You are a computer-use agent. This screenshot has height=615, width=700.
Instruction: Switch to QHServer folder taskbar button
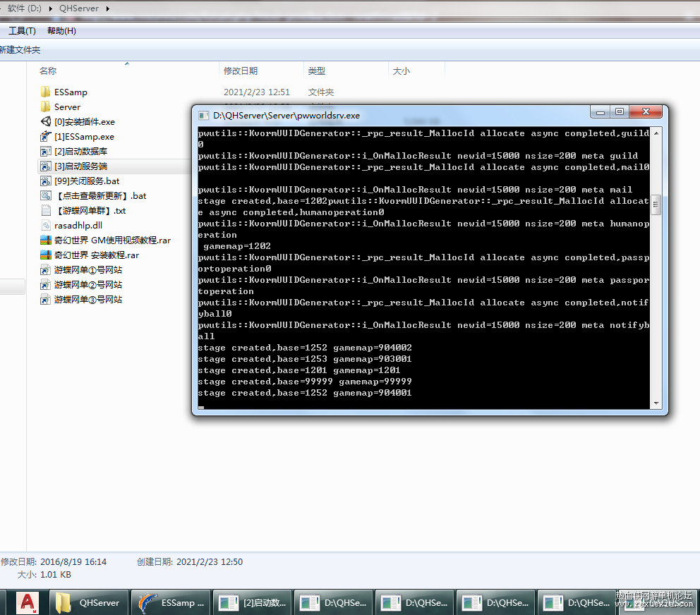[x=88, y=602]
